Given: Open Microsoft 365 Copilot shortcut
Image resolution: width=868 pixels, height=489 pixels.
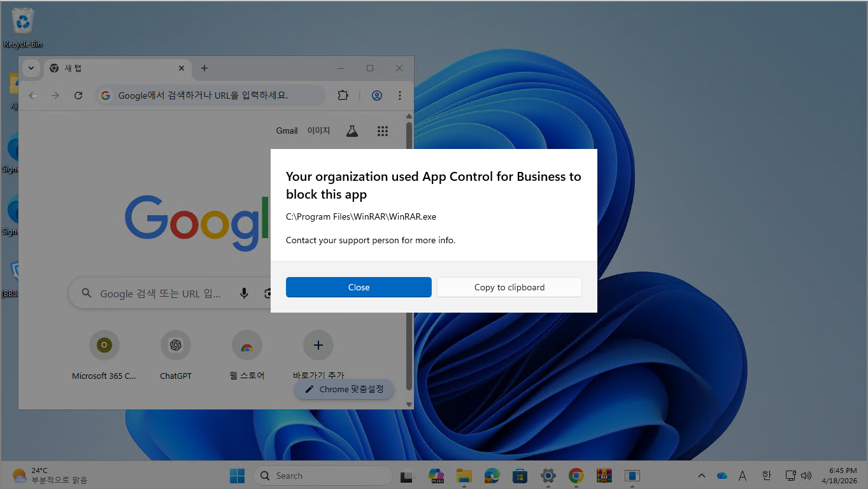Looking at the screenshot, I should pyautogui.click(x=104, y=356).
